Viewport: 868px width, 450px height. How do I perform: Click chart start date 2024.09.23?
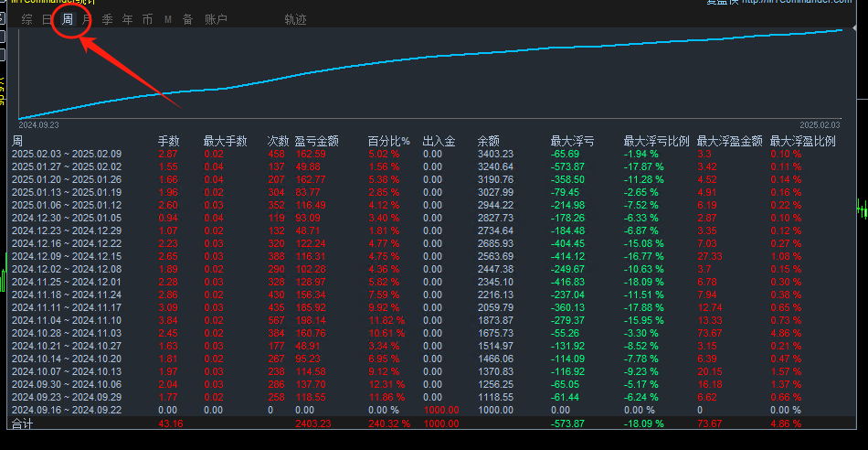tap(38, 125)
